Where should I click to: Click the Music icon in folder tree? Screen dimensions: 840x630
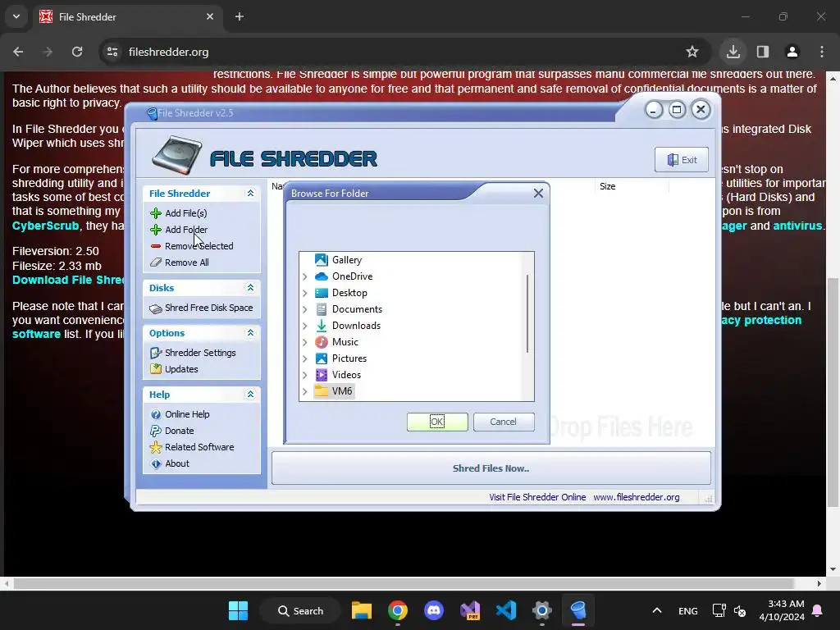coord(322,342)
